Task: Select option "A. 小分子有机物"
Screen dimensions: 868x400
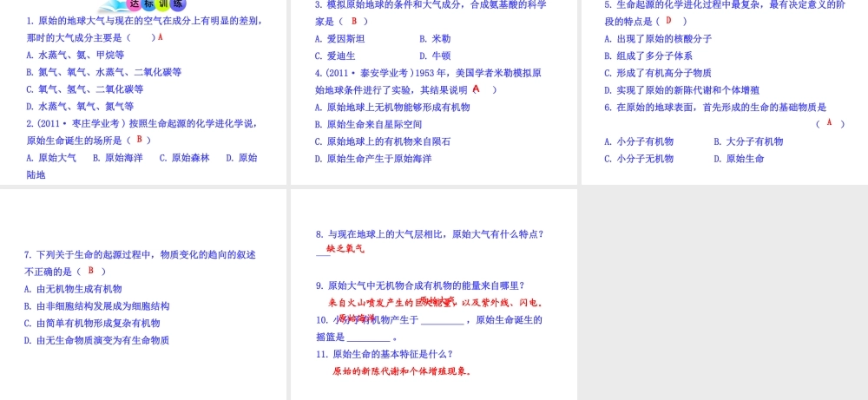Action: (x=639, y=141)
